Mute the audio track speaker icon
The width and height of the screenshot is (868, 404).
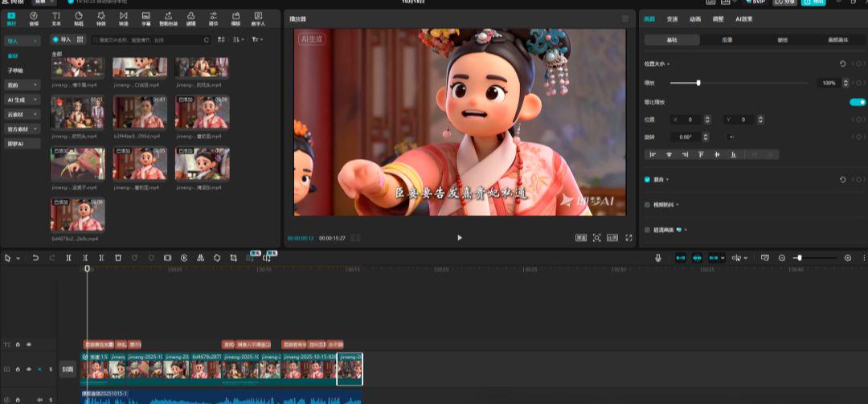39,399
